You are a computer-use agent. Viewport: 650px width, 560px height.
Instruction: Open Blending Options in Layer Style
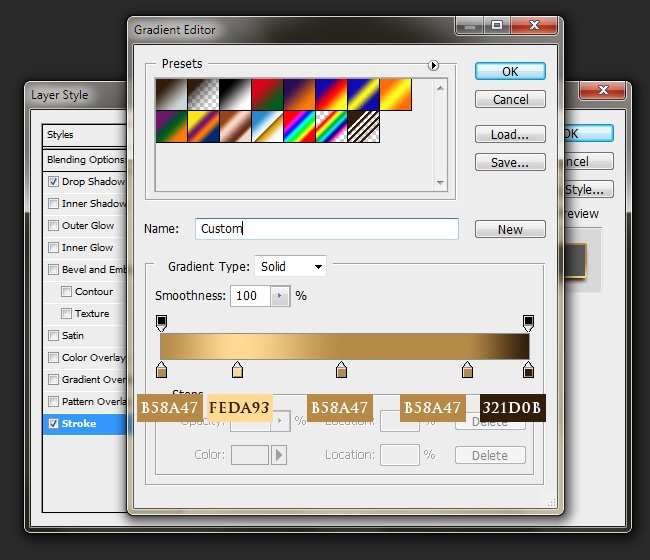point(85,160)
